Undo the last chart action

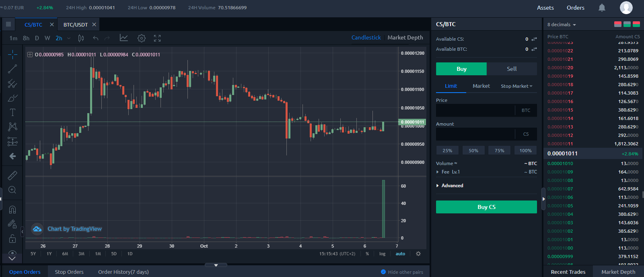point(96,38)
